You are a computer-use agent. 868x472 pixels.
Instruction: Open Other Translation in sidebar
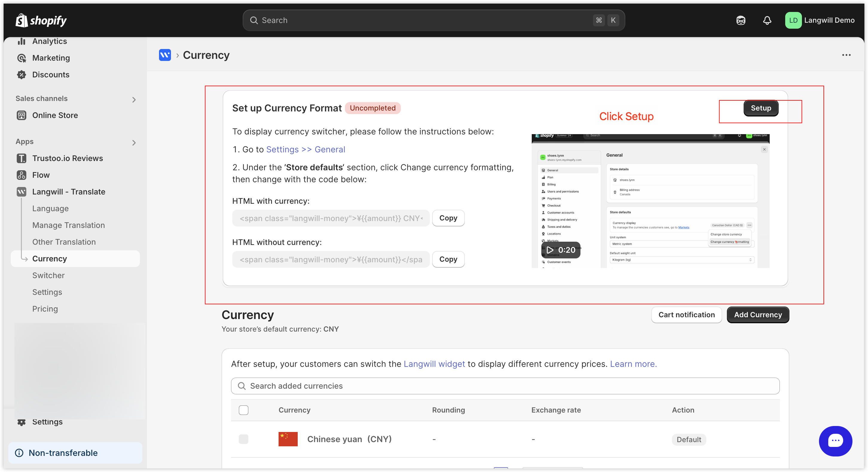64,242
